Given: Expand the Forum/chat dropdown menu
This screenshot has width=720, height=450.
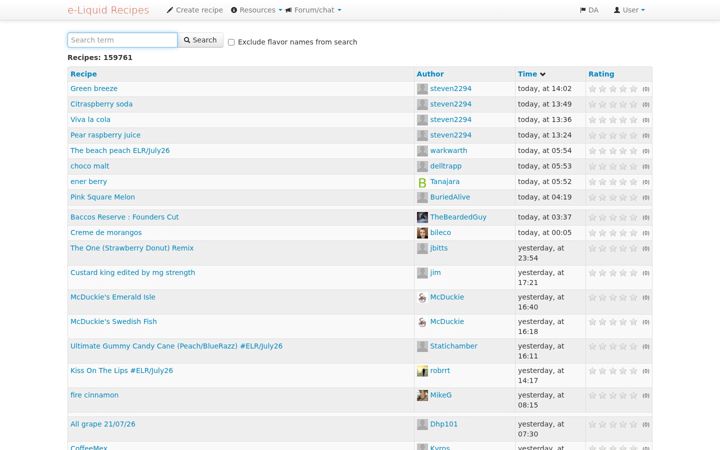Looking at the screenshot, I should click(x=313, y=10).
